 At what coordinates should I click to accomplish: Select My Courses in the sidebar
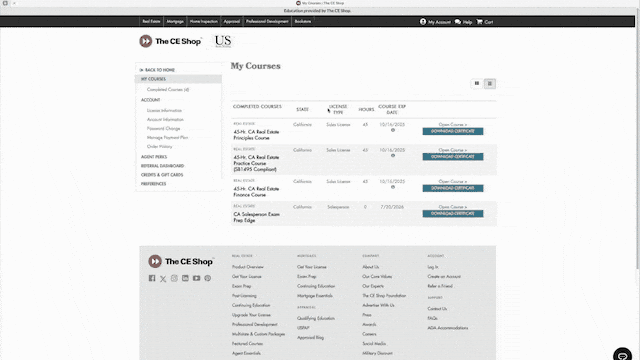coord(178,79)
